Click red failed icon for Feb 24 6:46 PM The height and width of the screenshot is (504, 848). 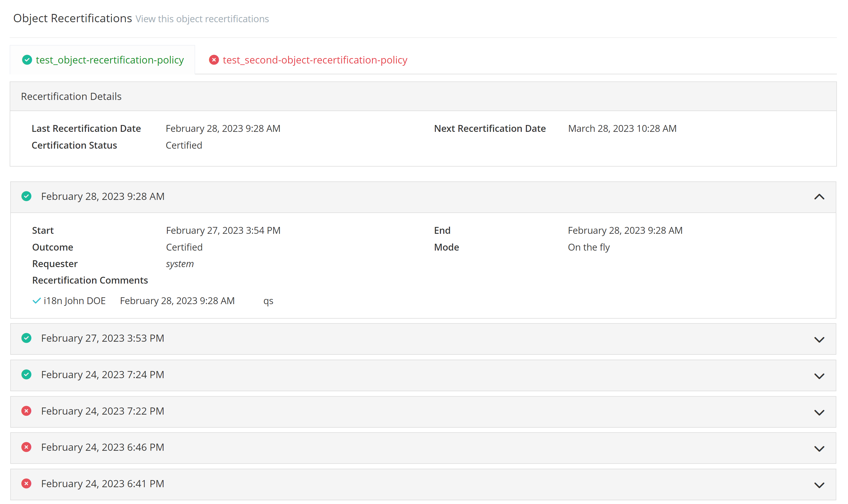click(26, 447)
